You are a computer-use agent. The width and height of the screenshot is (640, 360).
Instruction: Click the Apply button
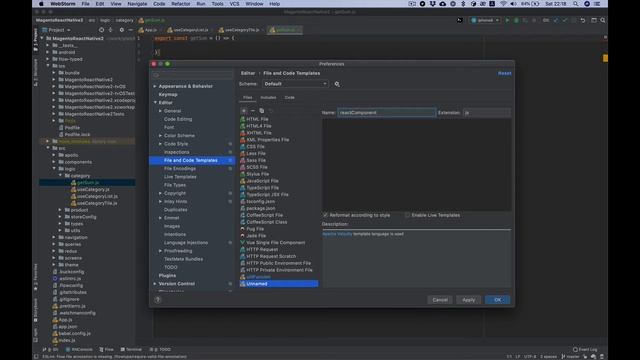469,300
